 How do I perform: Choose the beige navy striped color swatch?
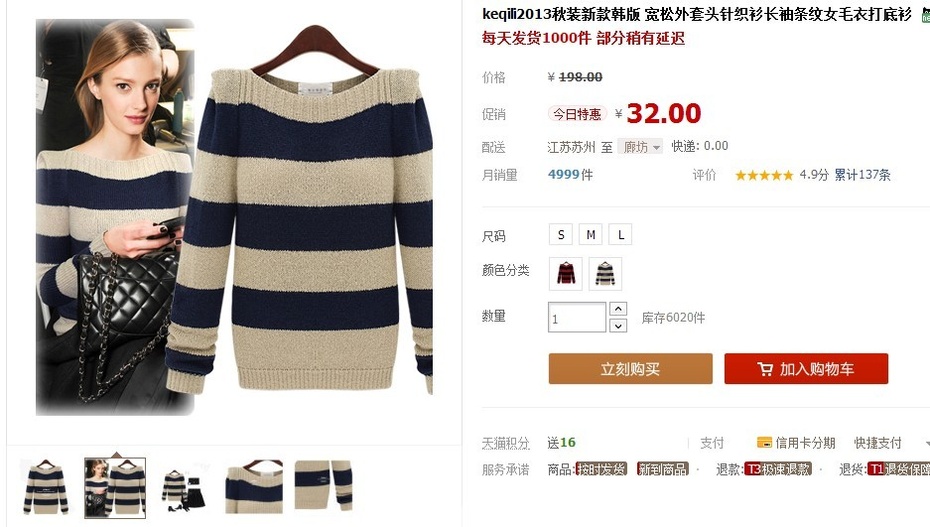pos(605,274)
